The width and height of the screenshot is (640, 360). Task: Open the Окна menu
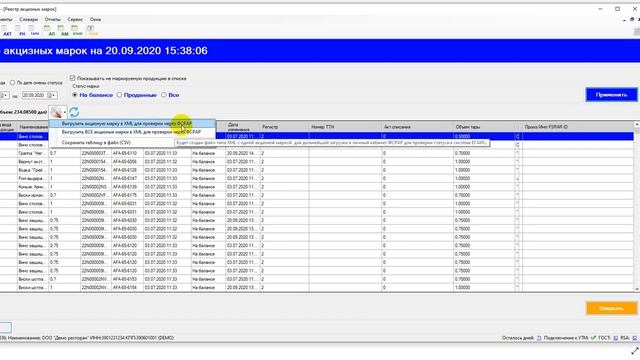[96, 19]
